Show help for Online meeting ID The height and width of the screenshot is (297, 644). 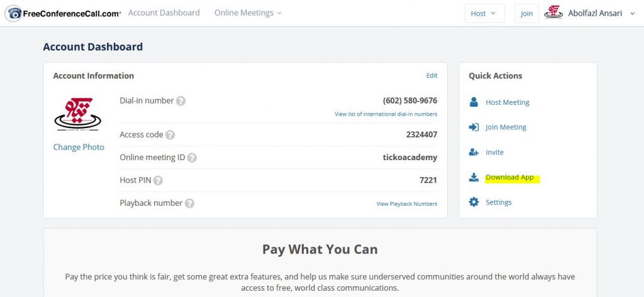click(x=192, y=158)
